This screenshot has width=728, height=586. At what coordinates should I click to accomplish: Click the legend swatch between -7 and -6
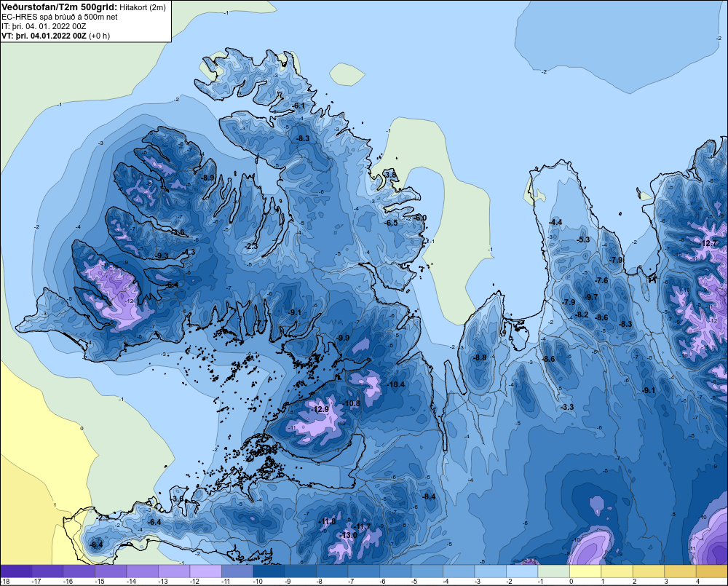[363, 571]
